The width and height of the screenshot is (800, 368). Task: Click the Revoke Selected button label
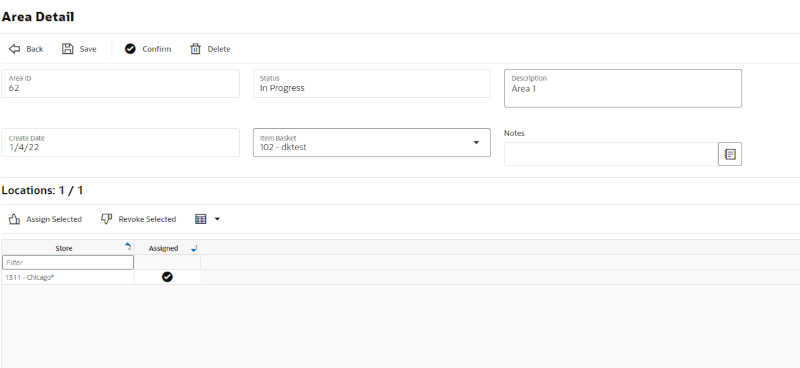[147, 219]
